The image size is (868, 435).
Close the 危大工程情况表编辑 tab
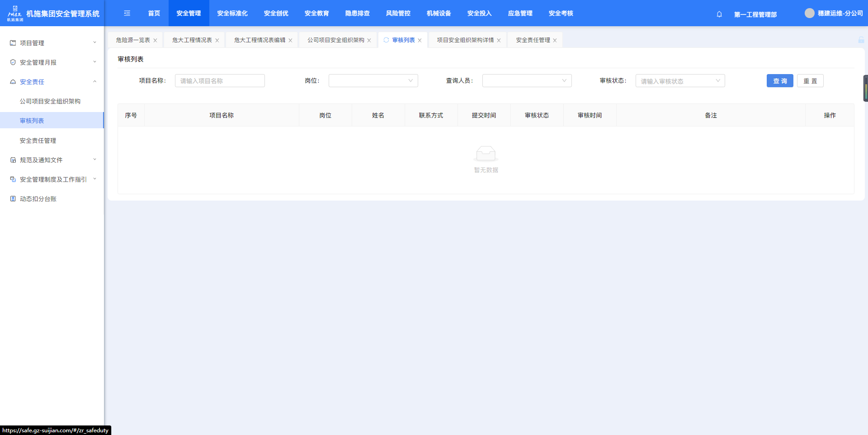coord(290,41)
